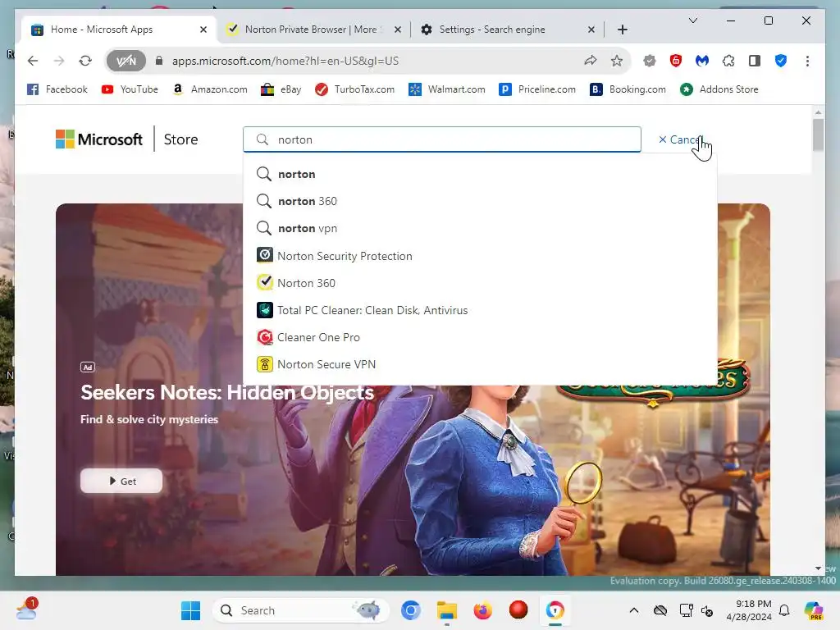Open Norton Security Protection app result

click(x=480, y=256)
